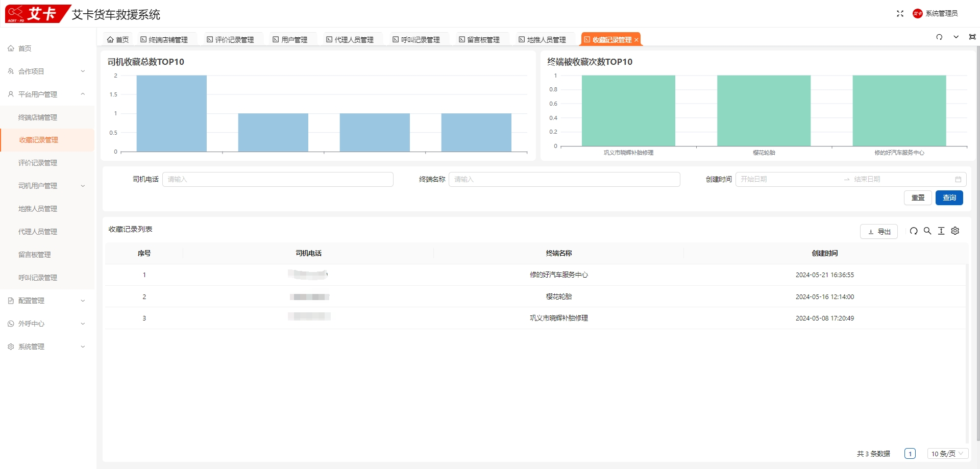Expand the 合作项目 sidebar menu
This screenshot has height=469, width=980.
(x=47, y=71)
